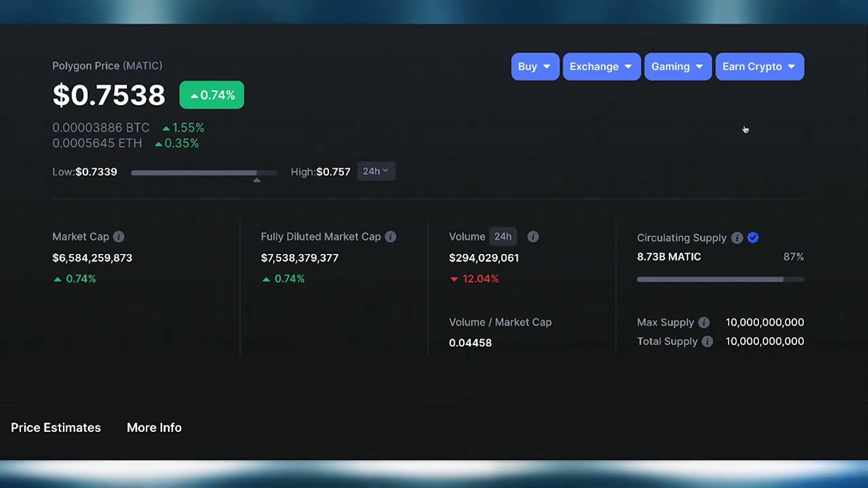Click the Max Supply info icon
This screenshot has width=868, height=488.
coord(704,323)
